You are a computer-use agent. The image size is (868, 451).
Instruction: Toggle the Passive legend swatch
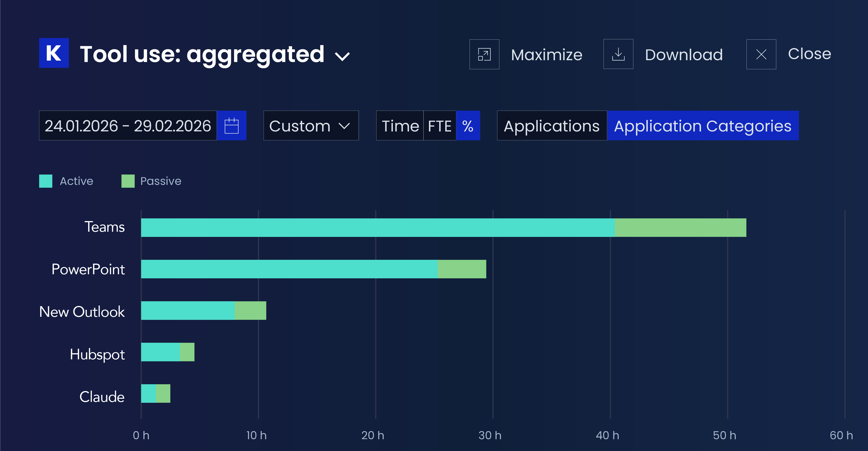[x=128, y=181]
